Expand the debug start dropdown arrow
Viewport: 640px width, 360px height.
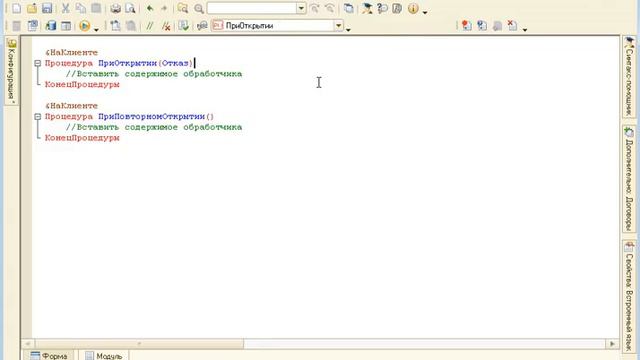96,29
